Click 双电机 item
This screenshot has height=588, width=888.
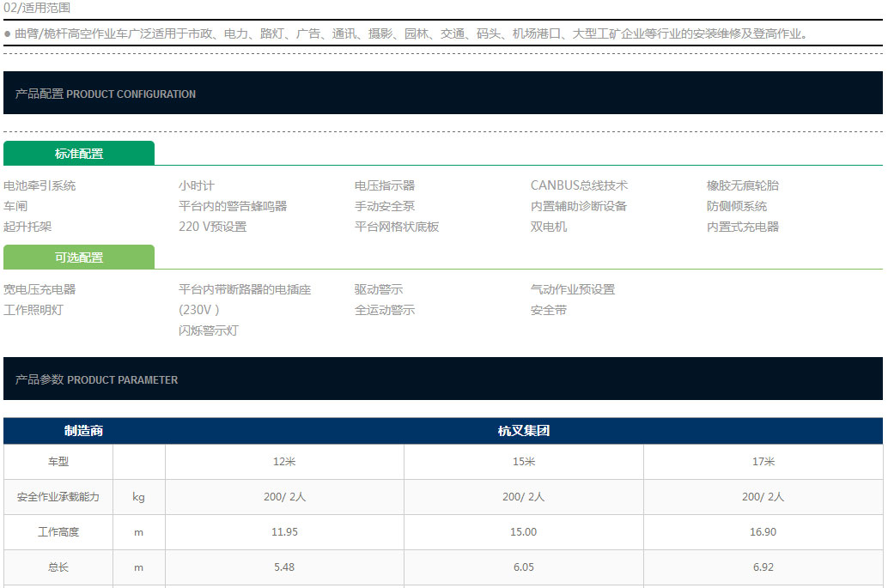pyautogui.click(x=549, y=227)
